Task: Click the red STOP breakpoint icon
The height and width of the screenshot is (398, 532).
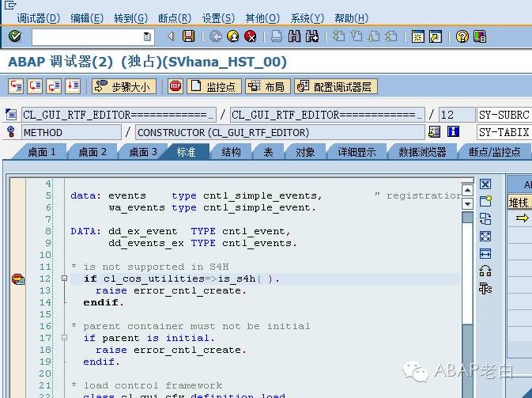Action: point(175,86)
